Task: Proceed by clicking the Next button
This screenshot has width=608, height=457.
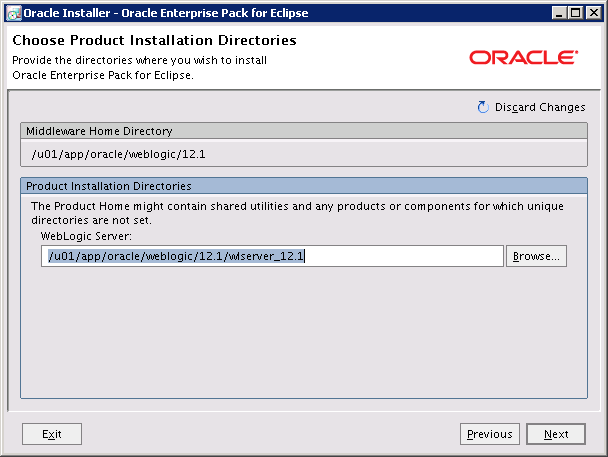Action: (556, 434)
